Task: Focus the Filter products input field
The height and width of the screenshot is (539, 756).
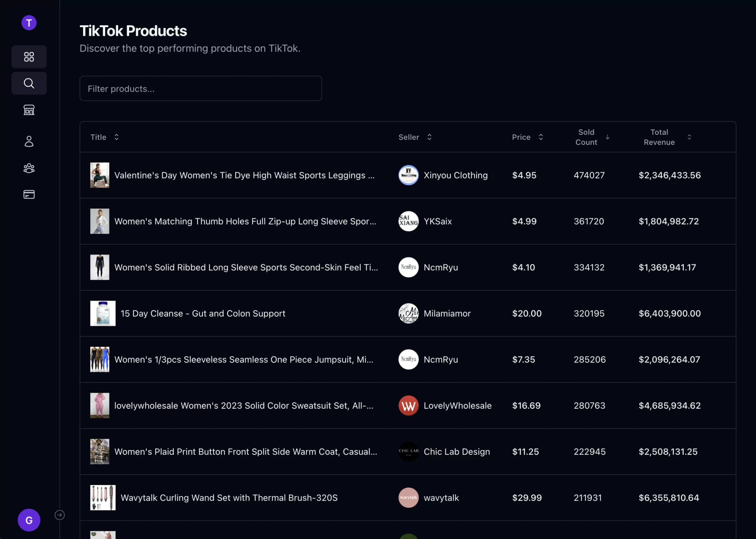Action: (x=201, y=89)
